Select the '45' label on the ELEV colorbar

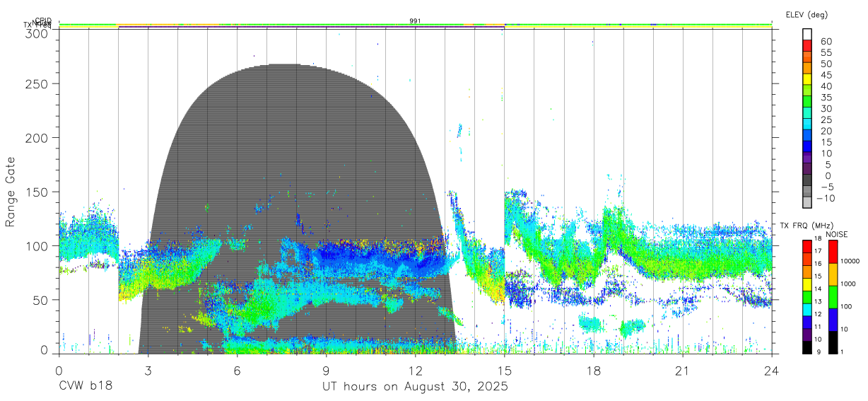(826, 74)
